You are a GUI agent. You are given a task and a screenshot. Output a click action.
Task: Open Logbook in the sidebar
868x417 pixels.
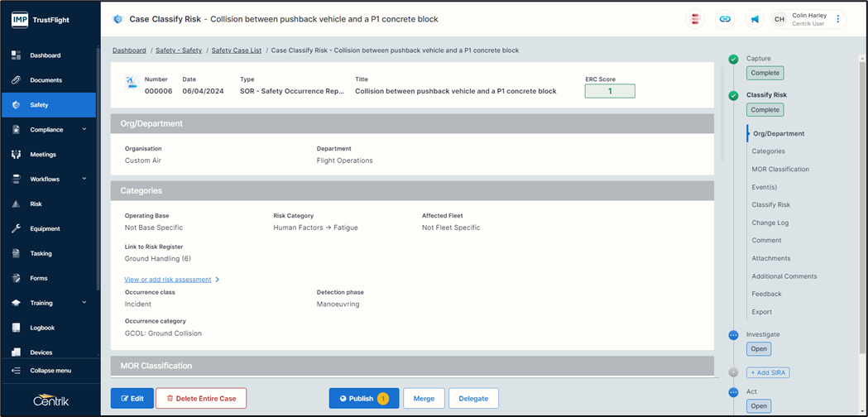(42, 328)
